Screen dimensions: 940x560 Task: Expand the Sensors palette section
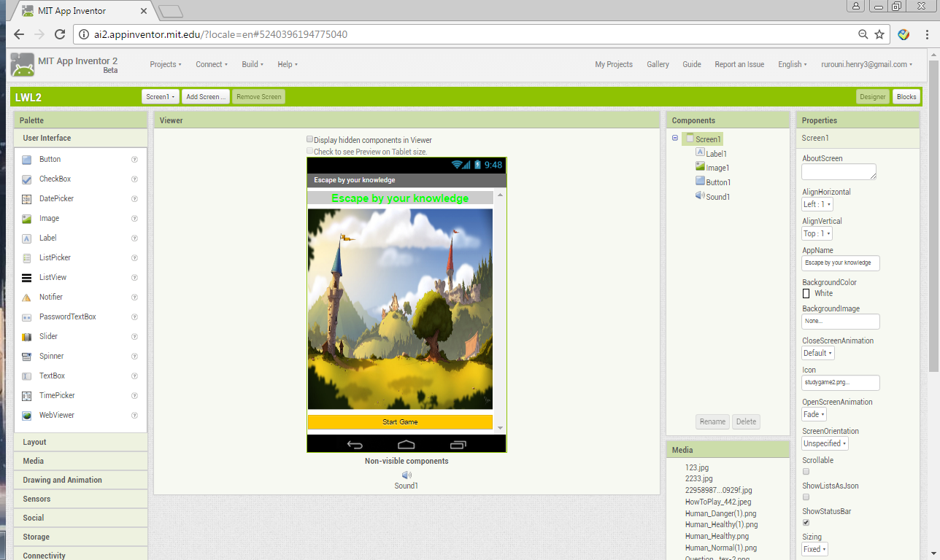pyautogui.click(x=80, y=499)
